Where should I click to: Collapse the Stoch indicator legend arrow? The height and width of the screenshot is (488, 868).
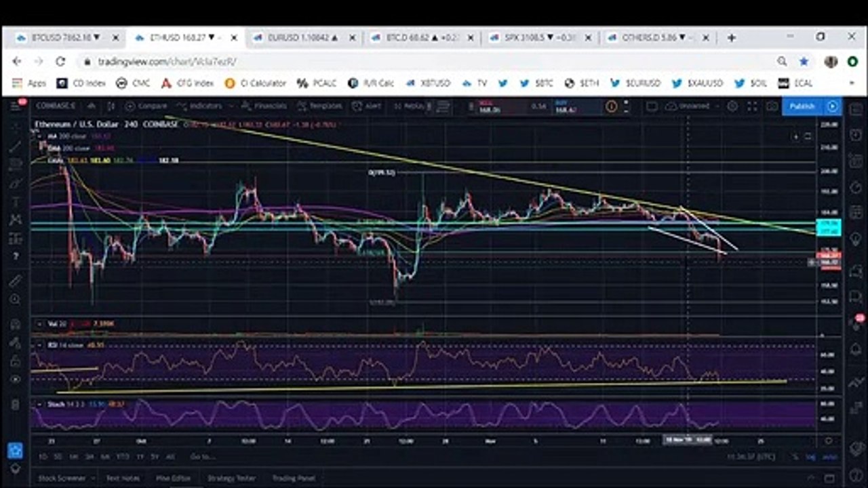pos(41,404)
